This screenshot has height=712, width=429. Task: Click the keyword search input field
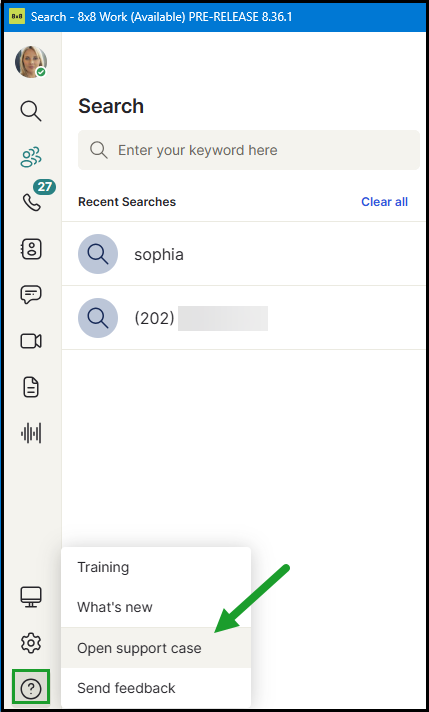pos(249,150)
